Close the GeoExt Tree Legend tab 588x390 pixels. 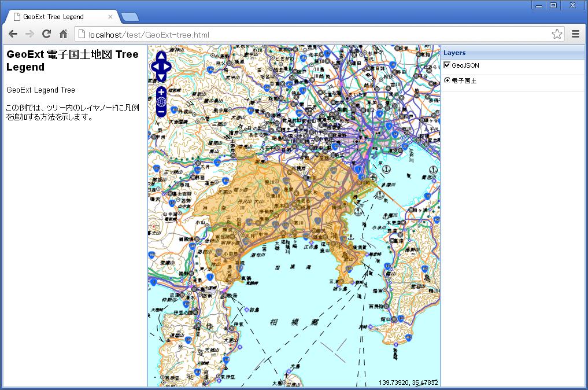point(110,17)
